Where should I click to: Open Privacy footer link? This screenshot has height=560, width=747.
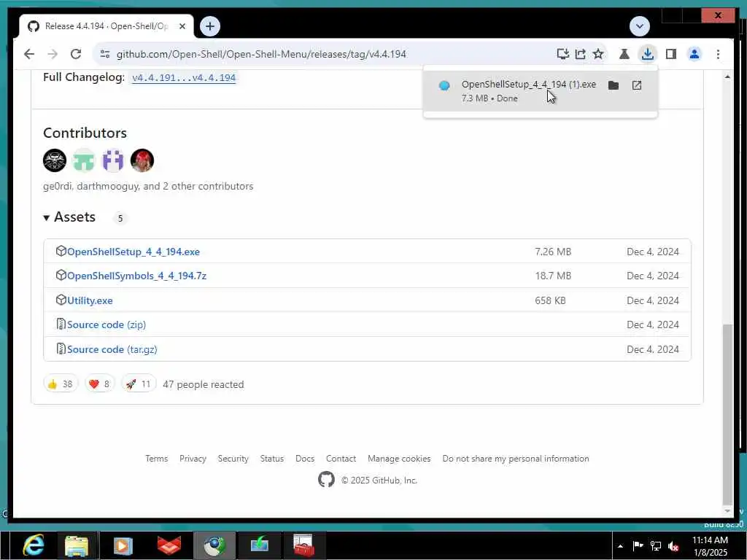tap(193, 459)
